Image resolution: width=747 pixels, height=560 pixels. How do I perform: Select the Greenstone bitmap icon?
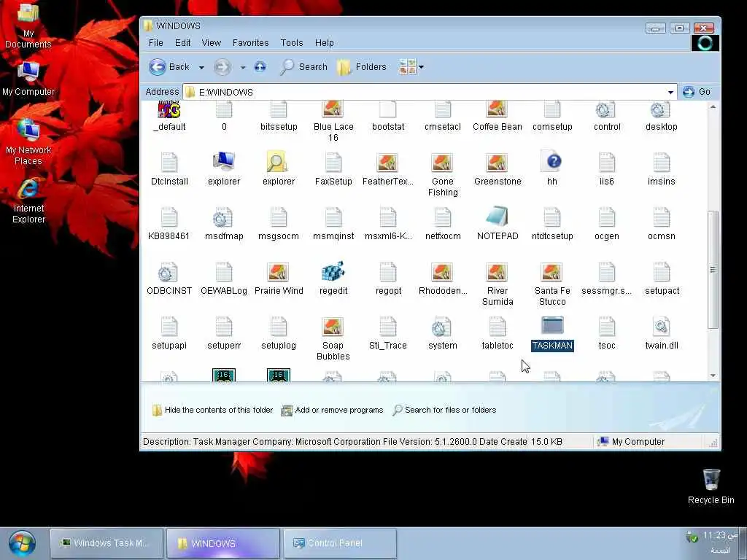pos(497,163)
